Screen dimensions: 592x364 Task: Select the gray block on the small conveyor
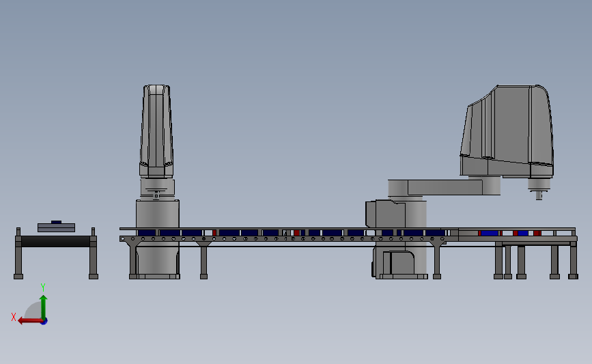pos(56,227)
